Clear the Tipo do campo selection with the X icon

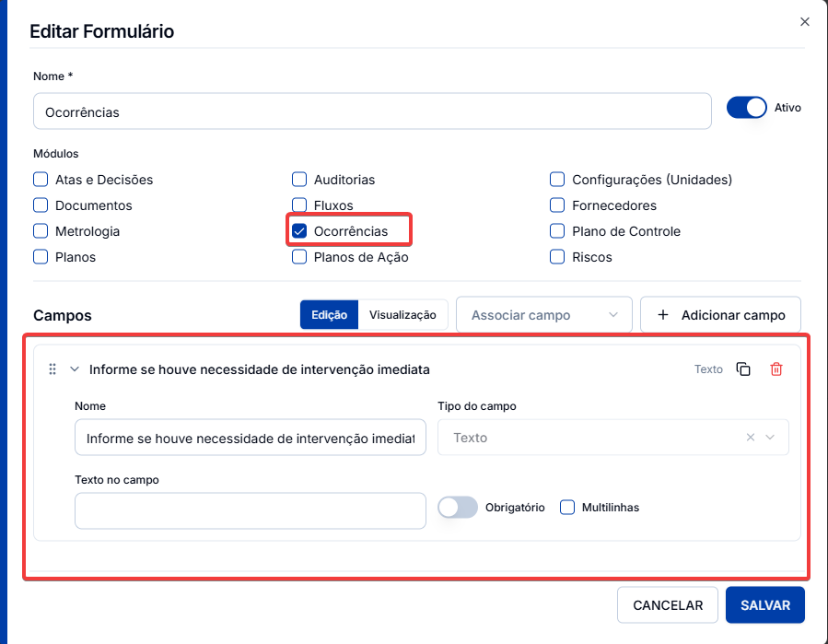click(x=750, y=438)
